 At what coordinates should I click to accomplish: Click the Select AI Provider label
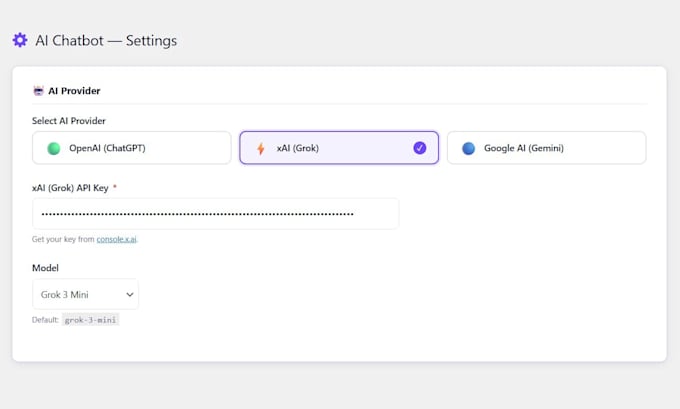(x=69, y=121)
